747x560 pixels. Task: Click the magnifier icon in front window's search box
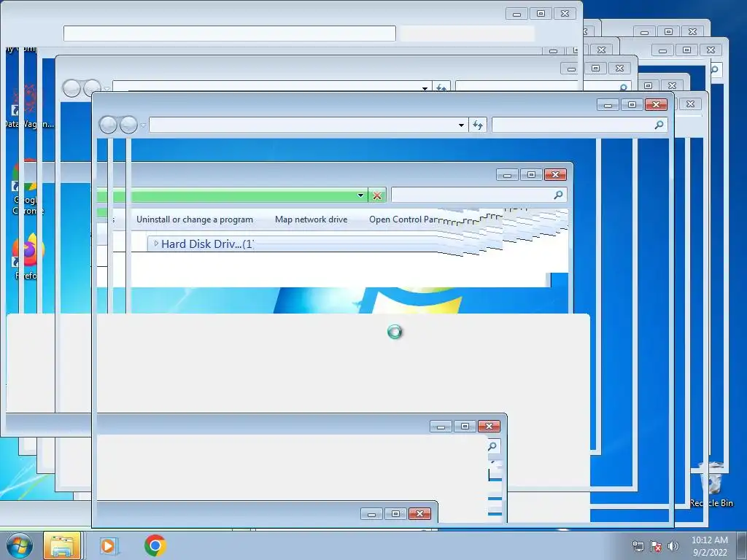(x=659, y=125)
